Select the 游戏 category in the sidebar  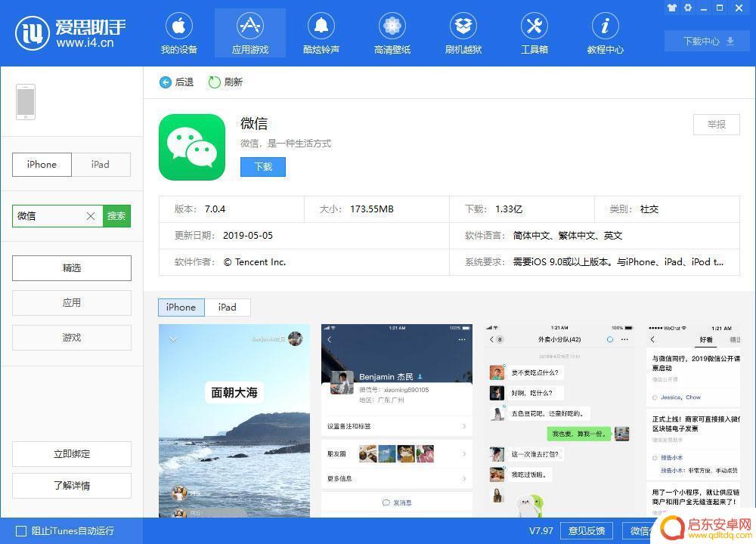(72, 337)
